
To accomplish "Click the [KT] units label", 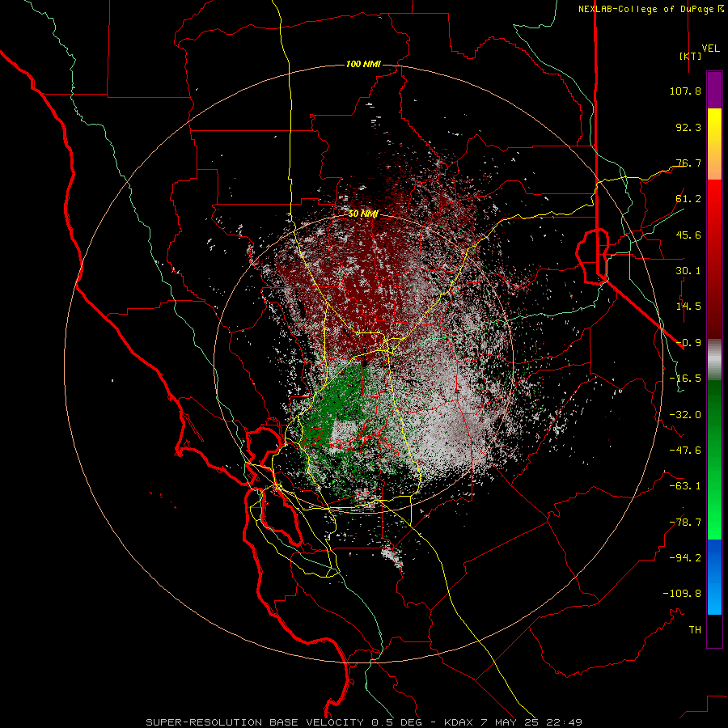I will [x=690, y=56].
